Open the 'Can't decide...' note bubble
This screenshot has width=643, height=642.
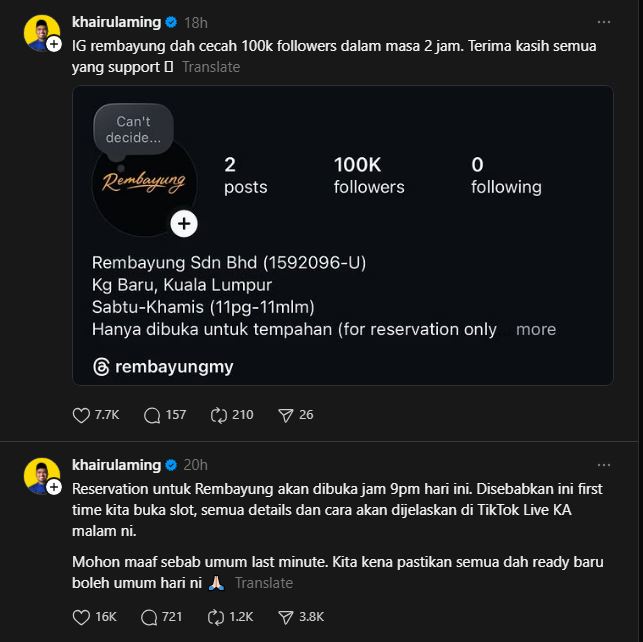coord(133,129)
